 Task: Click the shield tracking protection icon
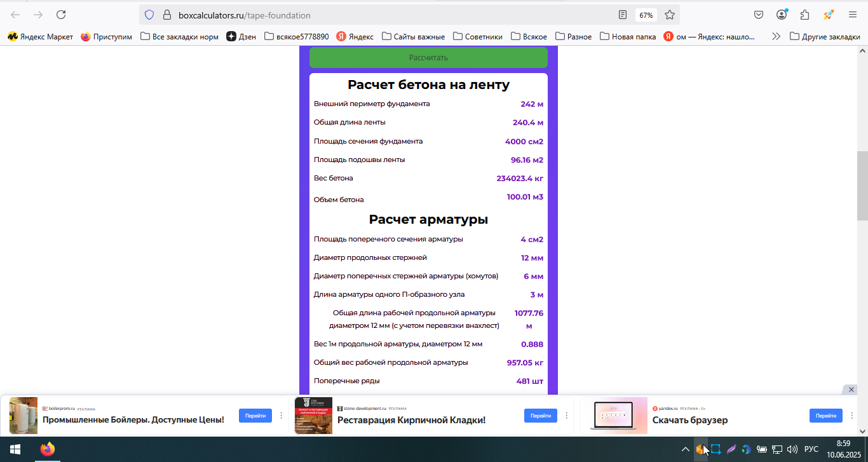(149, 15)
